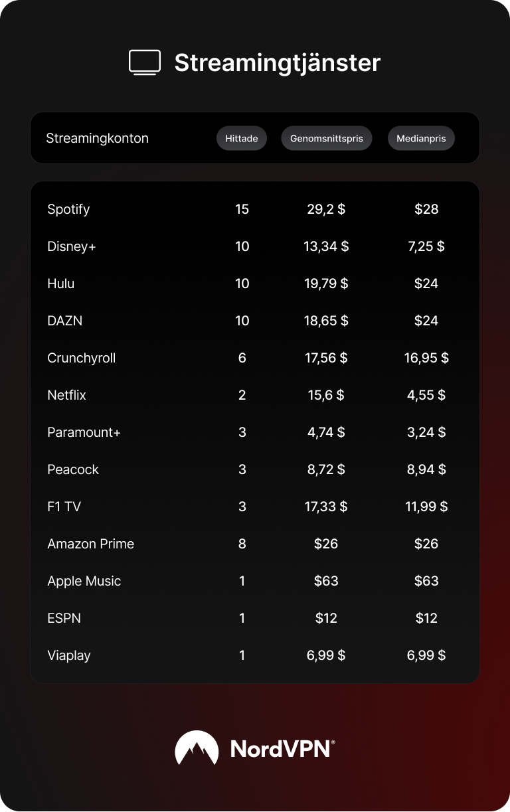This screenshot has height=812, width=510.
Task: Click the TV monitor icon beside the title
Action: (x=144, y=63)
